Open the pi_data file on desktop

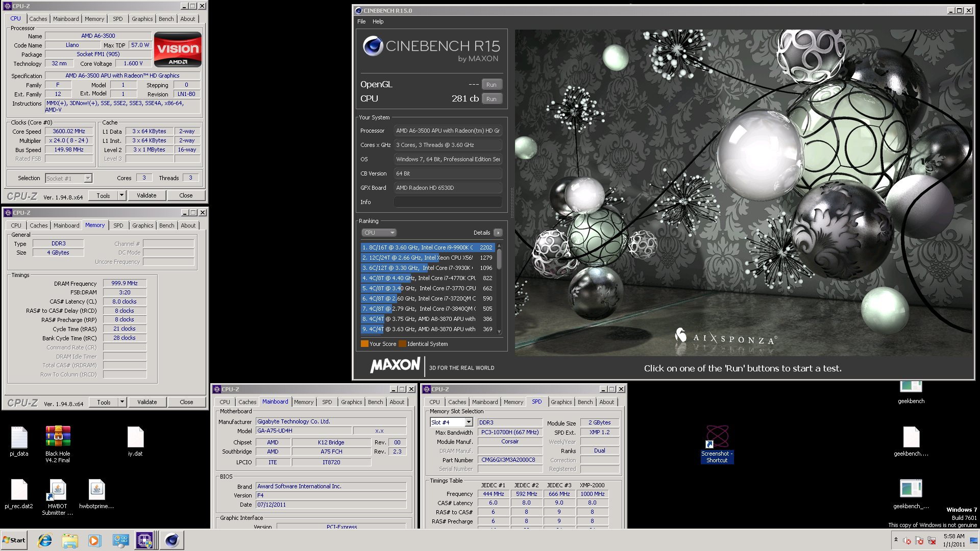click(x=19, y=441)
